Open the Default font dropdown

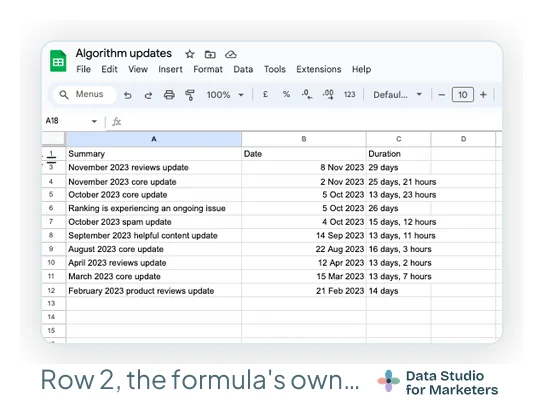397,95
